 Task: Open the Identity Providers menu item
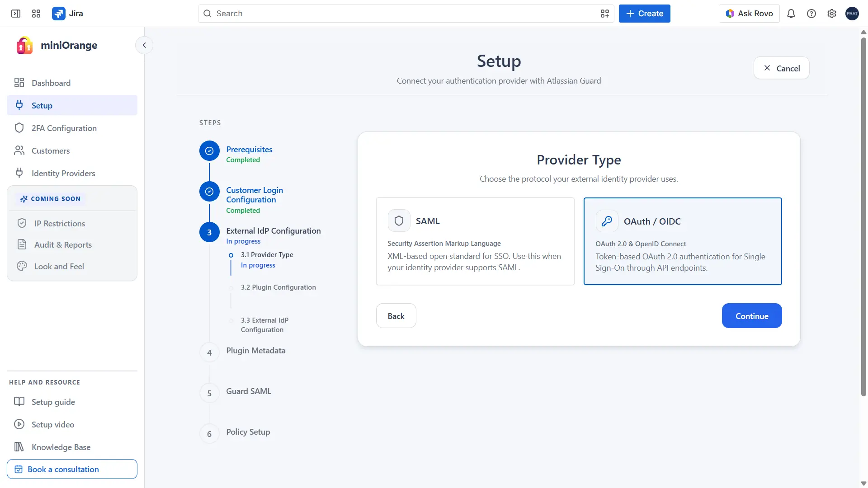pos(72,173)
